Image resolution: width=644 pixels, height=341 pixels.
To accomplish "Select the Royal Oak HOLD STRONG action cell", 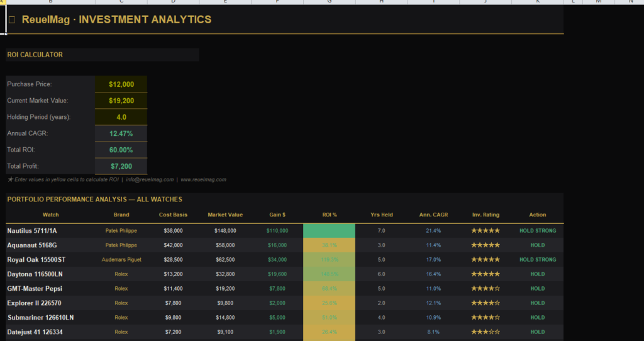I will tap(538, 260).
